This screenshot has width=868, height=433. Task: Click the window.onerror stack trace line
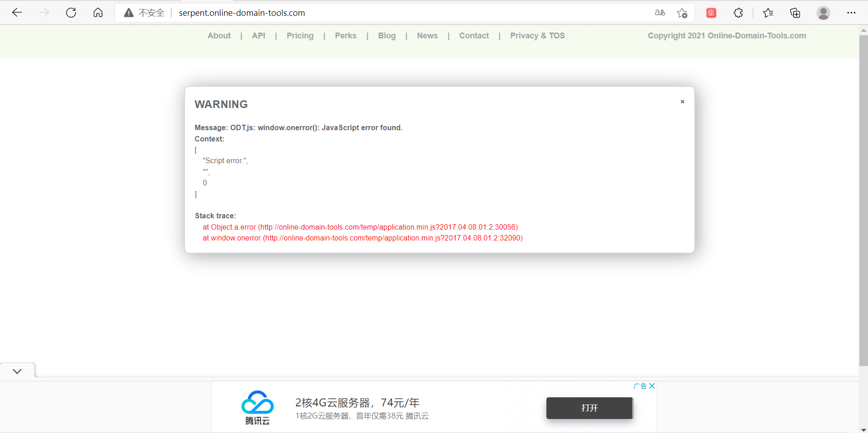click(363, 238)
